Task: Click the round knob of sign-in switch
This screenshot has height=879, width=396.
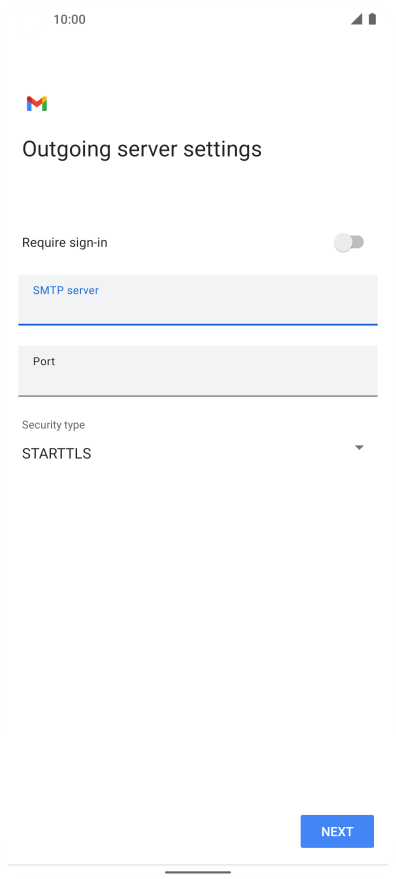Action: 343,243
